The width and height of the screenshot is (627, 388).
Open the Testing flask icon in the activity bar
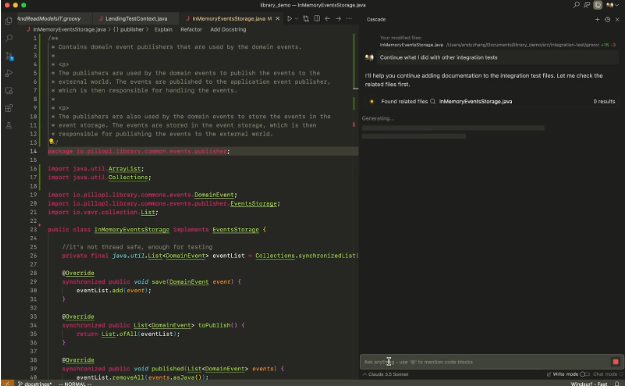[x=9, y=126]
